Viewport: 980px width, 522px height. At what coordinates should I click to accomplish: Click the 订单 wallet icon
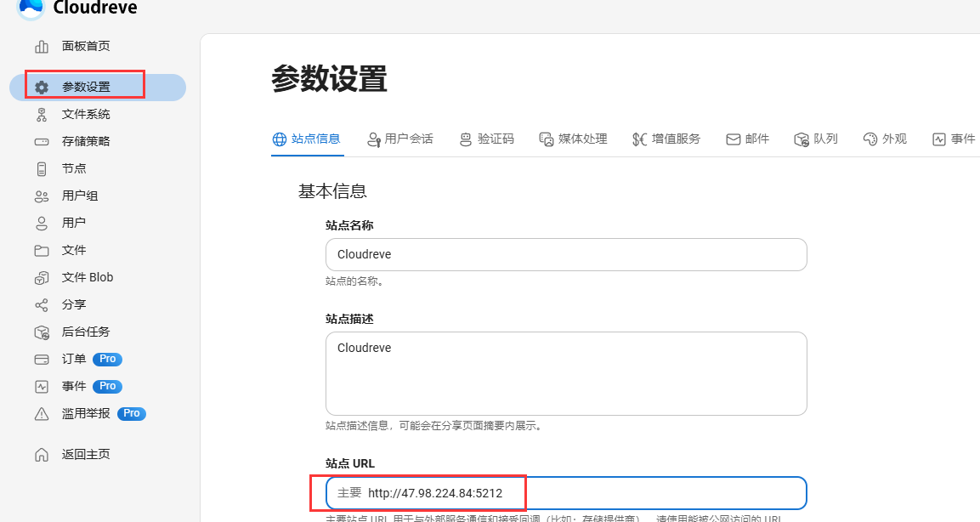42,360
